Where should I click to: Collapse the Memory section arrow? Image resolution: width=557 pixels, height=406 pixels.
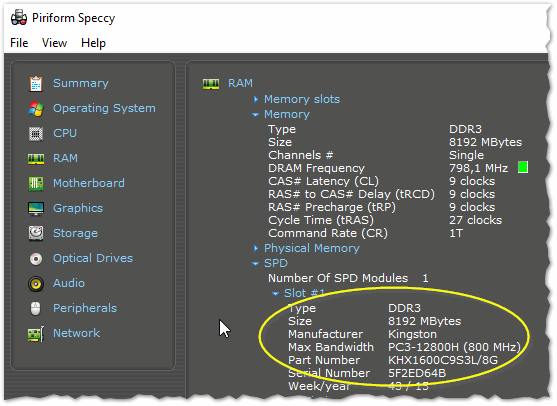255,115
